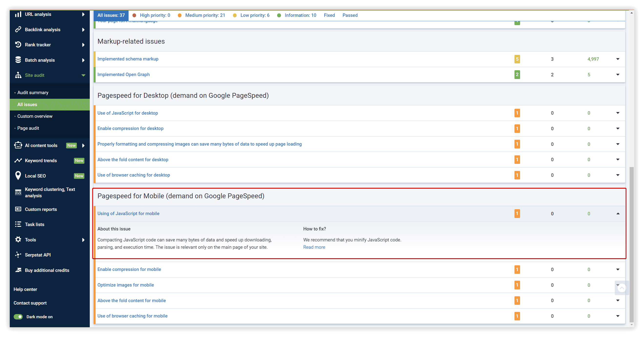Click the Backlink analysis chain icon
The height and width of the screenshot is (337, 644).
18,30
